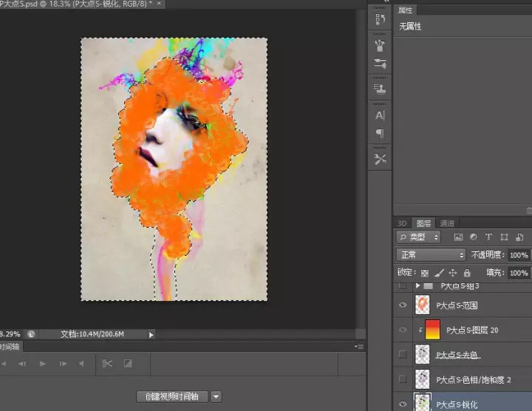The height and width of the screenshot is (411, 532).
Task: Switch to the 3D panel tab
Action: pos(402,223)
